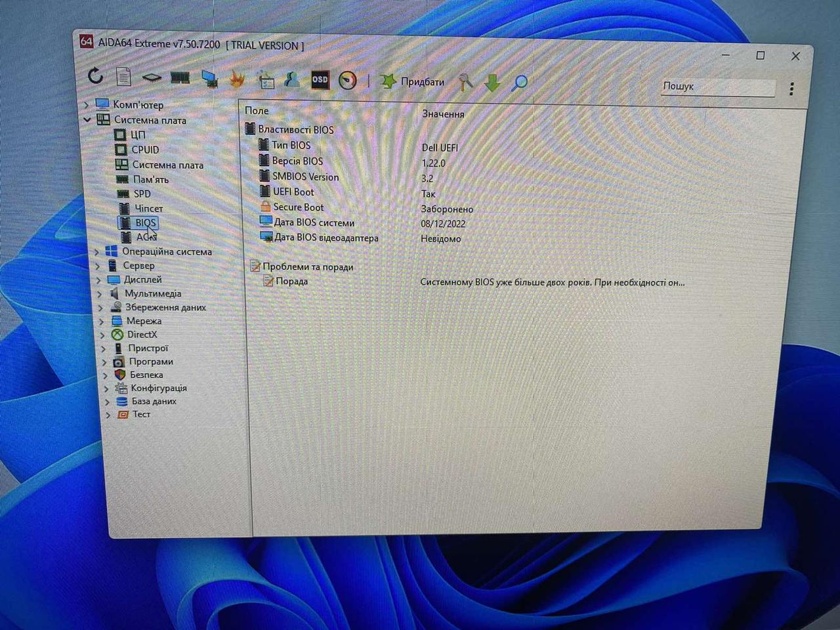
Task: Launch the flame stability test icon
Action: [x=237, y=79]
